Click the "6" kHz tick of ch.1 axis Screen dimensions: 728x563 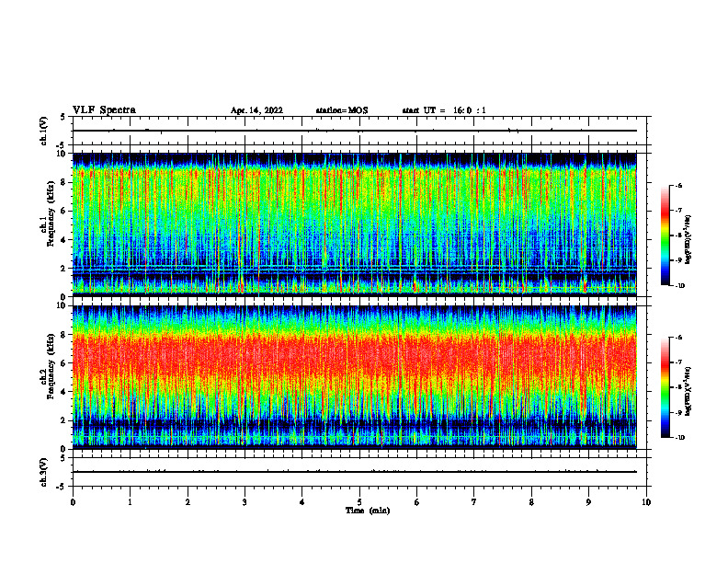(x=64, y=211)
